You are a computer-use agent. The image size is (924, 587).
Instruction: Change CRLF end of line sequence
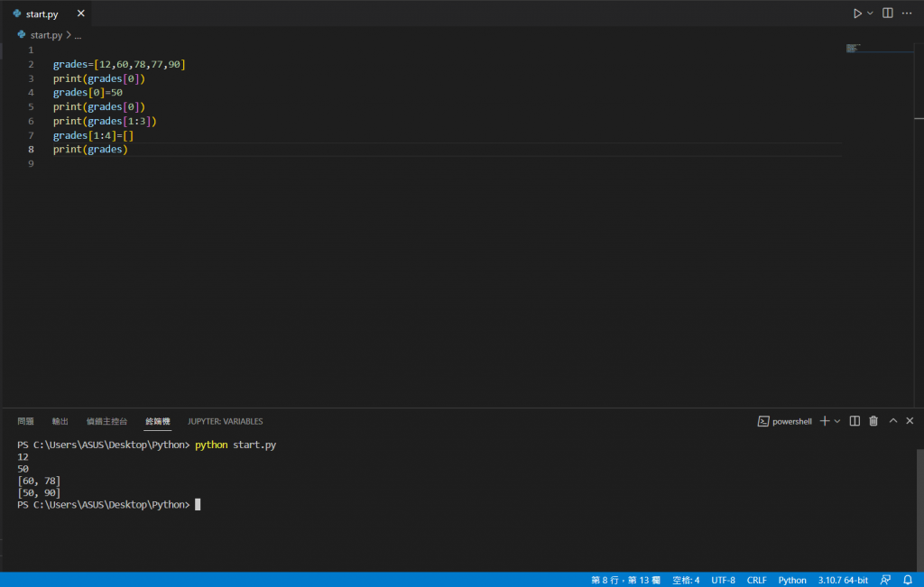pyautogui.click(x=757, y=580)
